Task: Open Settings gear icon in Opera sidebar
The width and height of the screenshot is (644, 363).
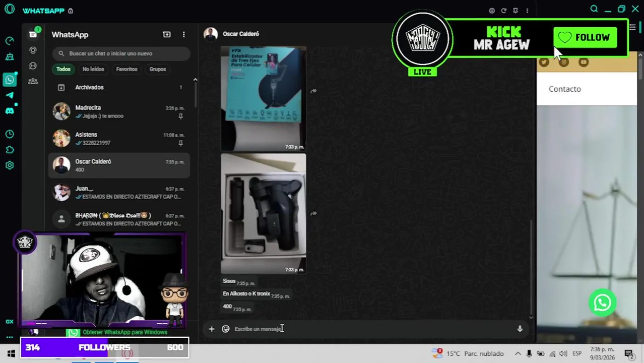Action: pos(10,165)
